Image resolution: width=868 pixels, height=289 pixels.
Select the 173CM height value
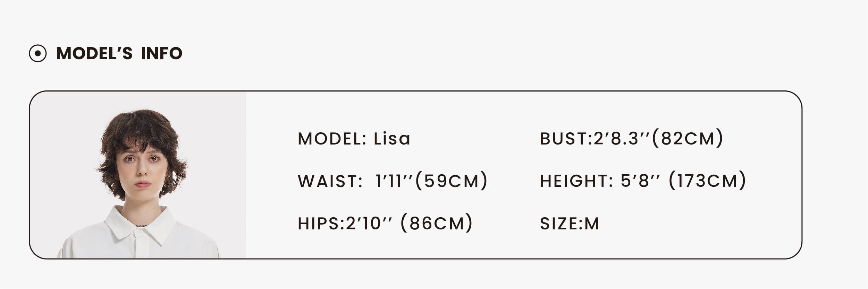point(707,181)
